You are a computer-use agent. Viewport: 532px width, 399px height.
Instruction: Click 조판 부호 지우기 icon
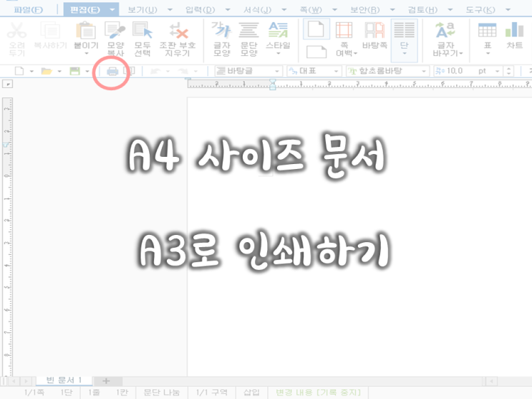point(178,31)
